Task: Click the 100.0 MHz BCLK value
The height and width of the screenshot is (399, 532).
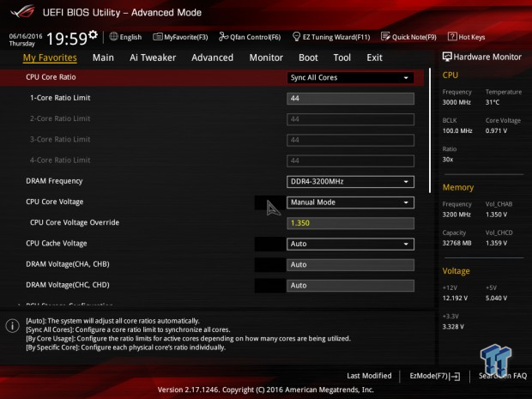Action: tap(457, 130)
